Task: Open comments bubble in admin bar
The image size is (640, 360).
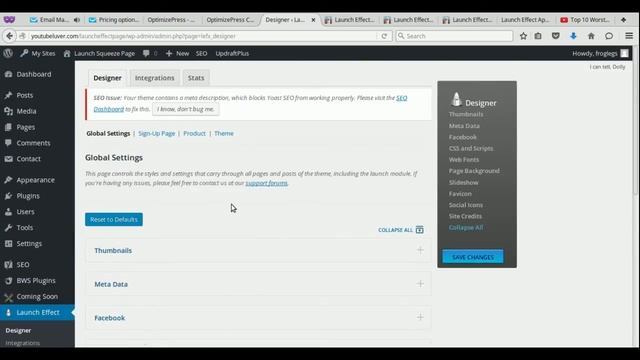Action: 150,53
